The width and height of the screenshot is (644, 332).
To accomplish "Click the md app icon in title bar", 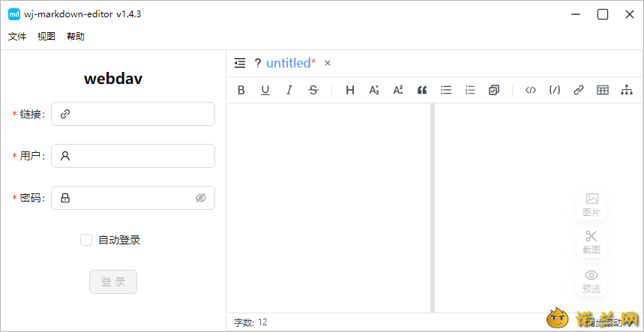I will tap(14, 14).
